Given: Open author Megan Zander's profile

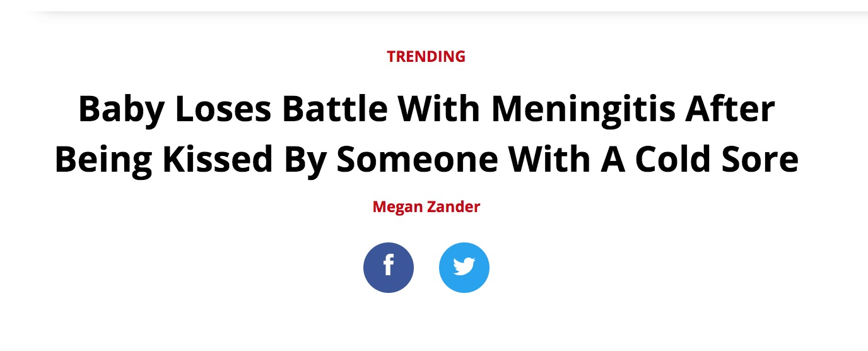Looking at the screenshot, I should (426, 206).
